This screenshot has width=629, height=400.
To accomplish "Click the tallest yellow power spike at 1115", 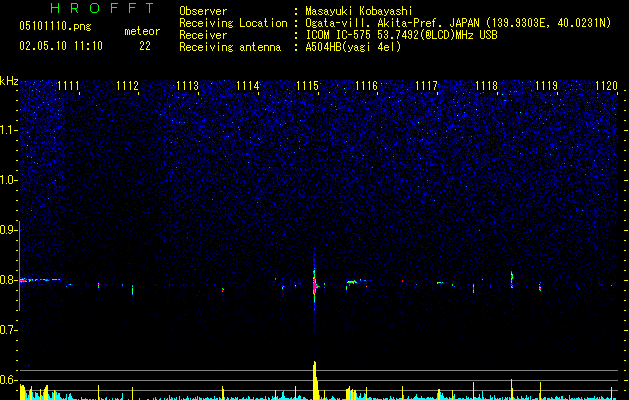I will (x=315, y=380).
